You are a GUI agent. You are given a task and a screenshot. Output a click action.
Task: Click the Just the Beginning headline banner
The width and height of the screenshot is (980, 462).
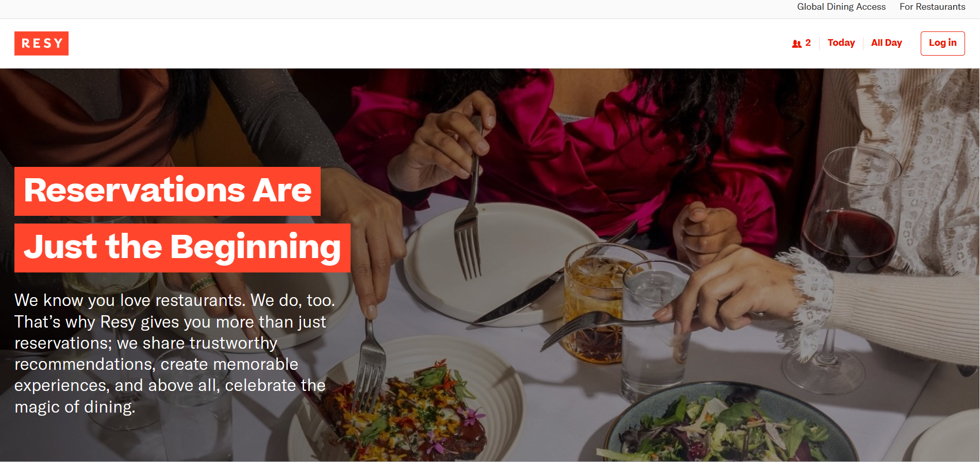tap(182, 248)
